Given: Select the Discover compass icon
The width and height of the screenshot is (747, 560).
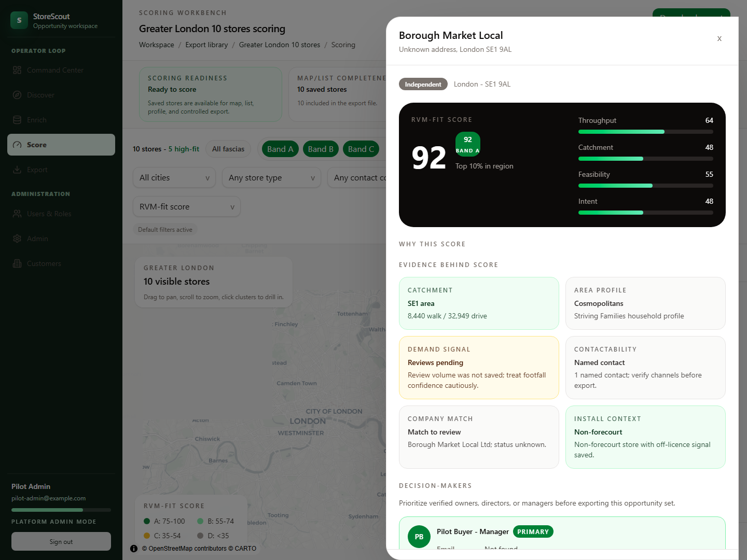Looking at the screenshot, I should [17, 95].
